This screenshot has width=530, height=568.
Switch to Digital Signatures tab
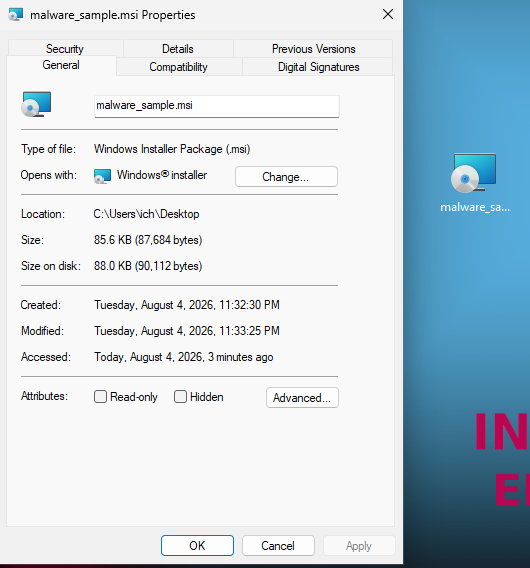(318, 67)
